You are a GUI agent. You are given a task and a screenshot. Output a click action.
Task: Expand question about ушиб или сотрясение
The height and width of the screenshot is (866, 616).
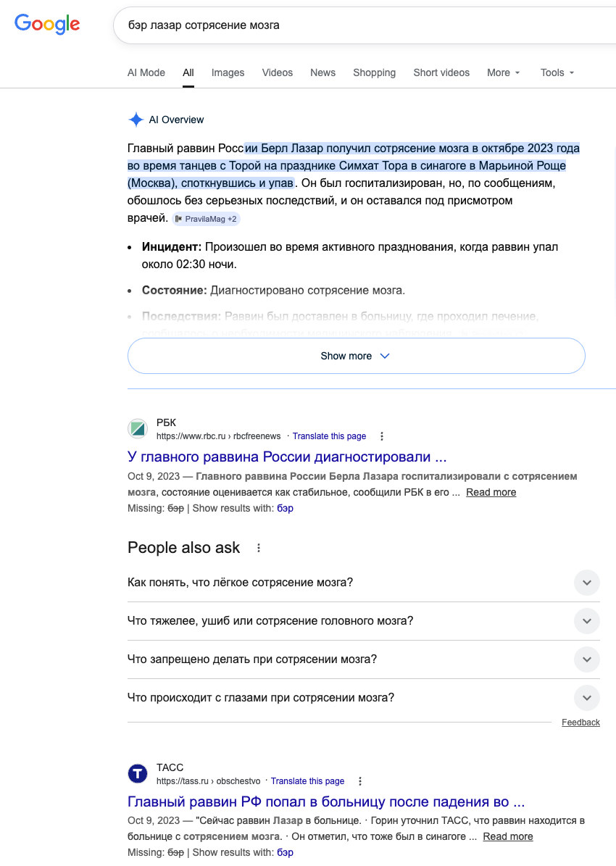pyautogui.click(x=364, y=621)
